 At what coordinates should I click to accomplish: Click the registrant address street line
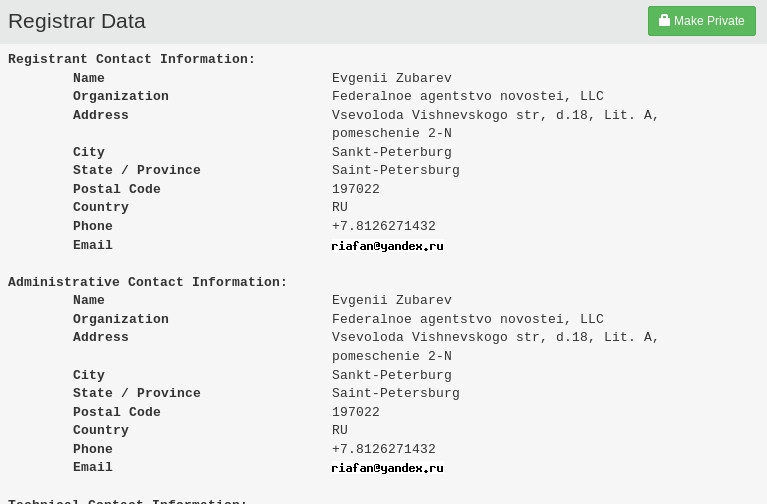click(x=495, y=116)
